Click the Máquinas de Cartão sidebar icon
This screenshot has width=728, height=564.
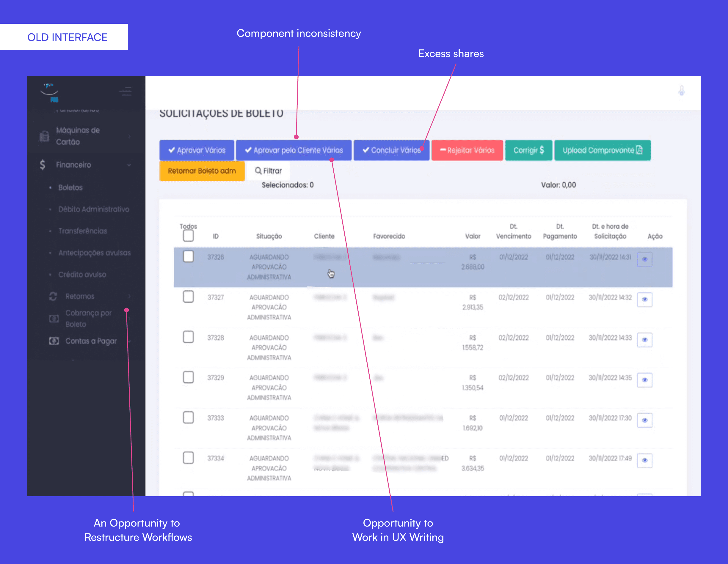(44, 136)
